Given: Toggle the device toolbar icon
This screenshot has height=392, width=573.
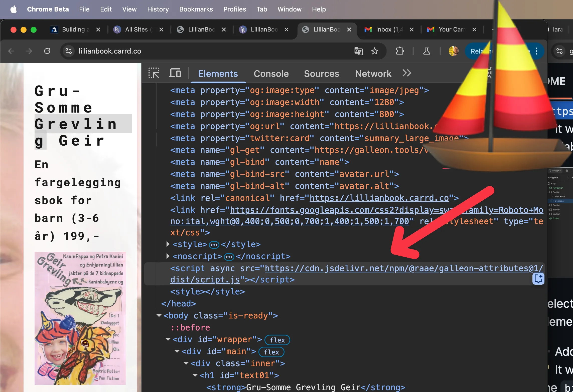Looking at the screenshot, I should tap(175, 73).
